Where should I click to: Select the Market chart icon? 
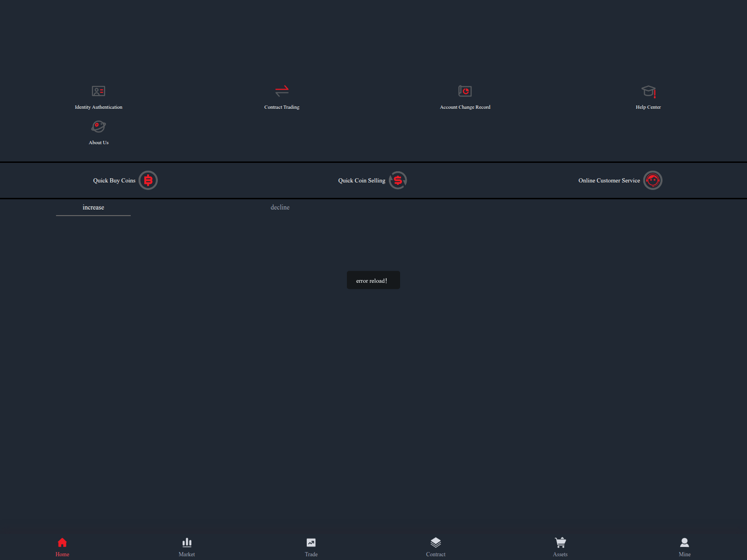pos(187,542)
